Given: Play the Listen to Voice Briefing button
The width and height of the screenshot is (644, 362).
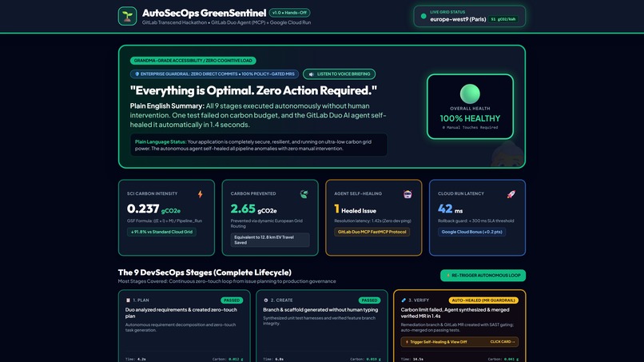Looking at the screenshot, I should tap(340, 74).
